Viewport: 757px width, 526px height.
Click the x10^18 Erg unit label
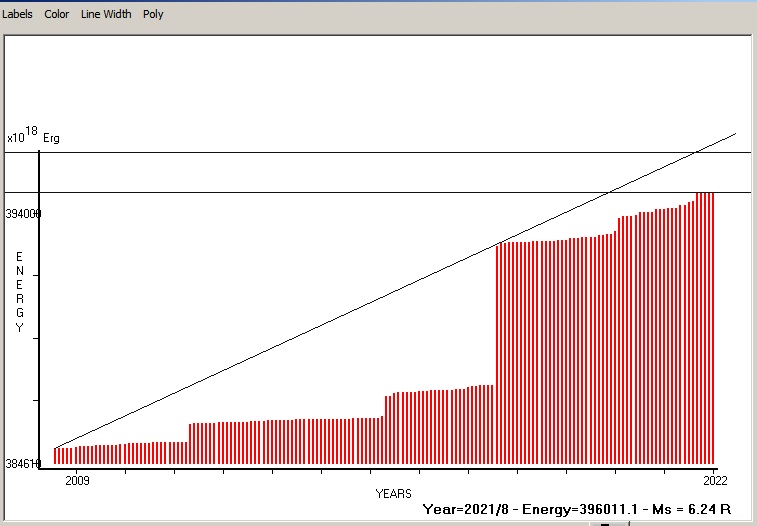click(33, 135)
